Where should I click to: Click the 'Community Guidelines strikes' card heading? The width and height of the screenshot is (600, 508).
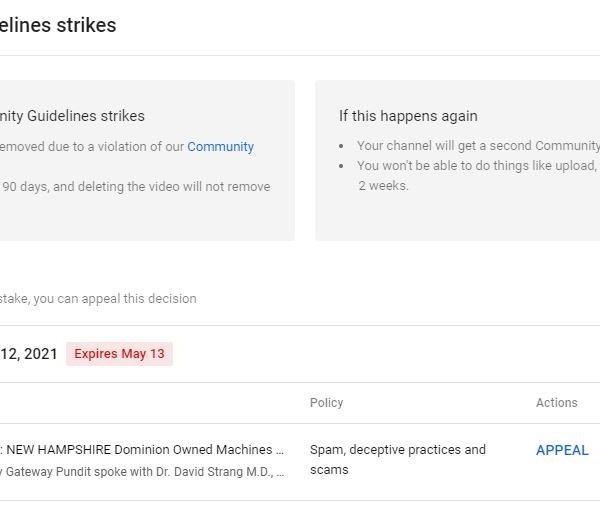(72, 116)
